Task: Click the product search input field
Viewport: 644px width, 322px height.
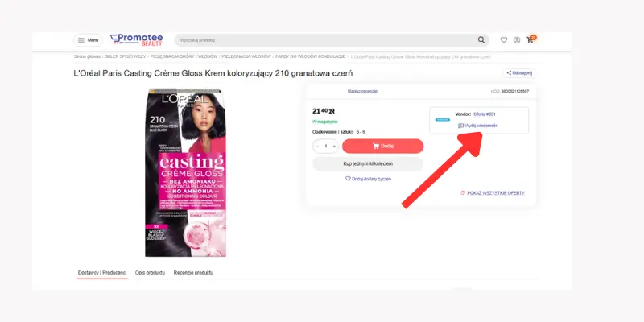Action: [327, 40]
